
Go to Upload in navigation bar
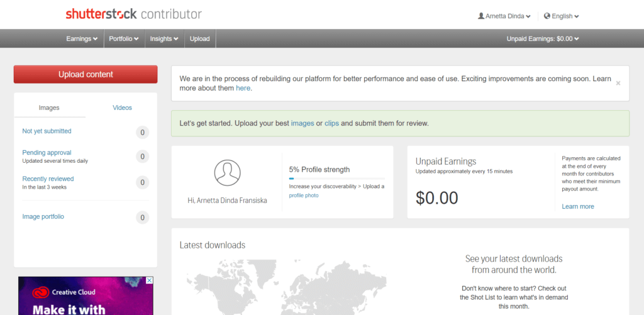click(200, 39)
